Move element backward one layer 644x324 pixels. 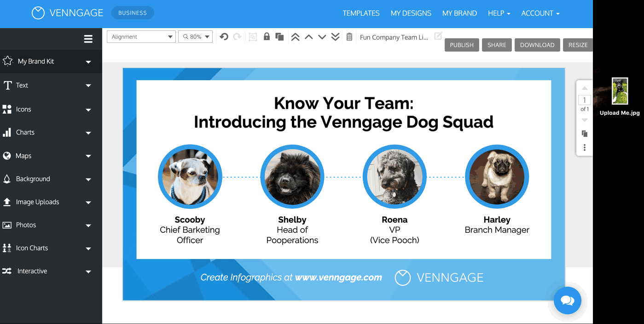(322, 37)
